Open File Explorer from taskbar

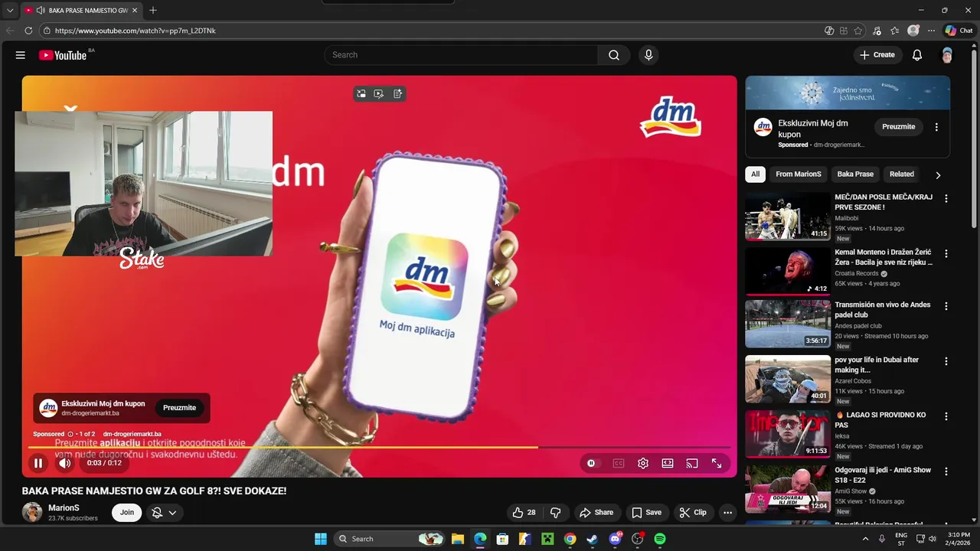coord(457,539)
